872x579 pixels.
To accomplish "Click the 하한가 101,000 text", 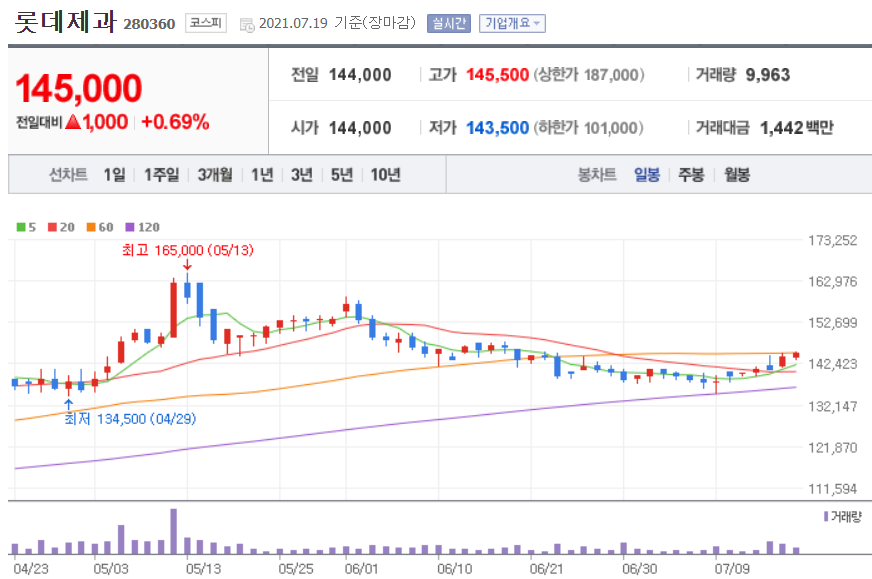I will click(x=589, y=128).
